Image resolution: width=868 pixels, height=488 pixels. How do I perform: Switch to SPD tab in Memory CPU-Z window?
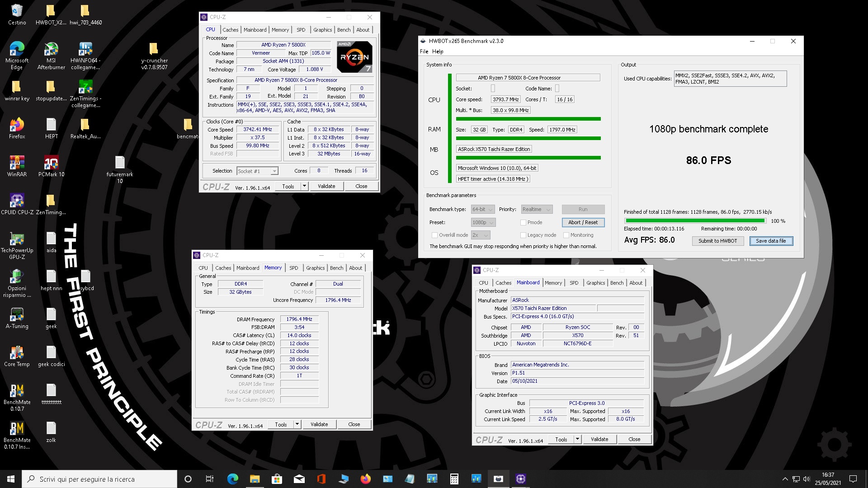(x=294, y=268)
